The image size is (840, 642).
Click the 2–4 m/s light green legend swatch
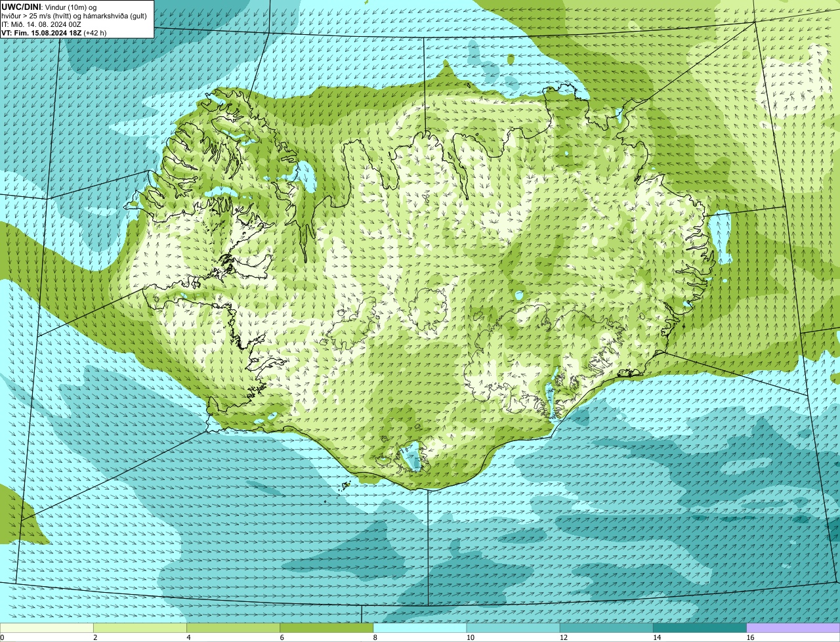140,628
